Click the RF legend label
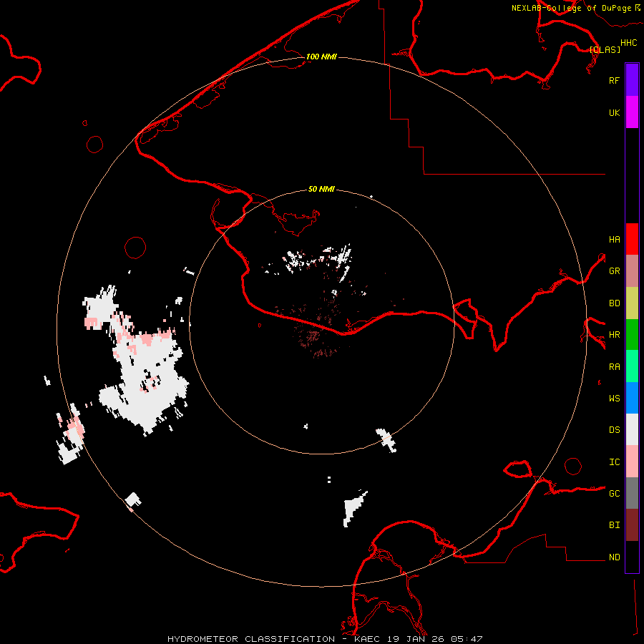The image size is (644, 644). coord(614,80)
